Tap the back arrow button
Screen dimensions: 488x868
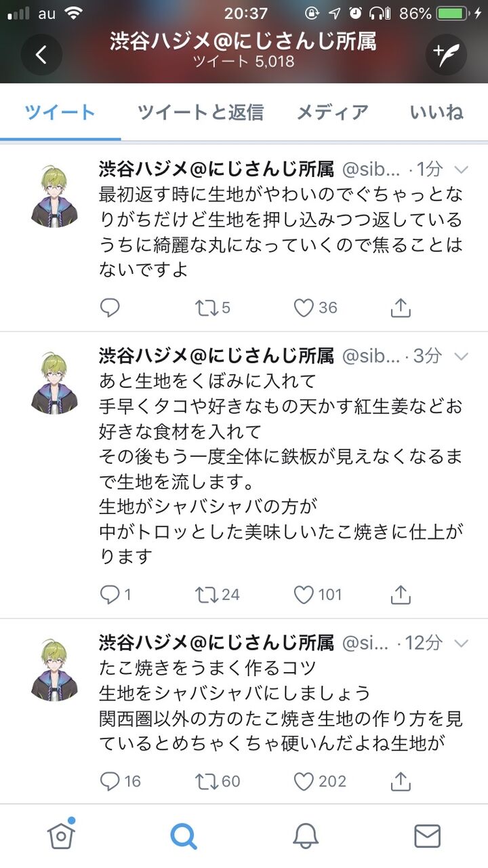point(41,55)
